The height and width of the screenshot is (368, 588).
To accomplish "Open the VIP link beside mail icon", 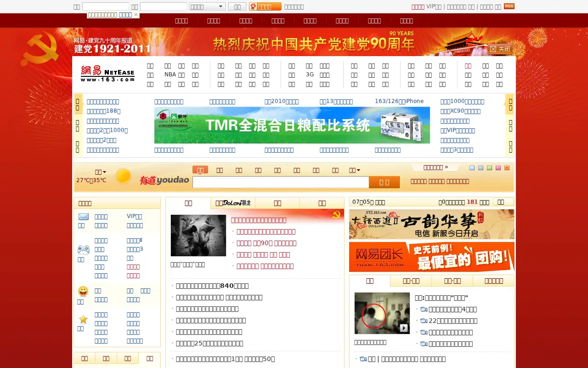I will (134, 216).
